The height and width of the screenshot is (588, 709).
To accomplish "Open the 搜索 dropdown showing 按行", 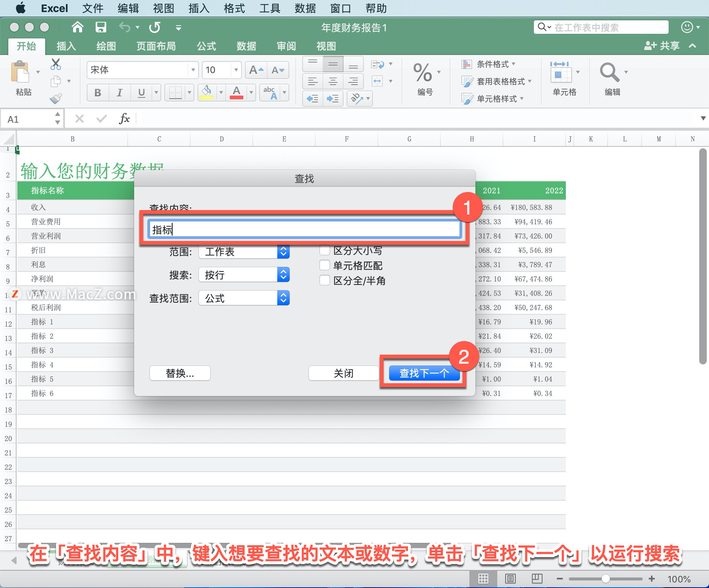I will pos(244,275).
